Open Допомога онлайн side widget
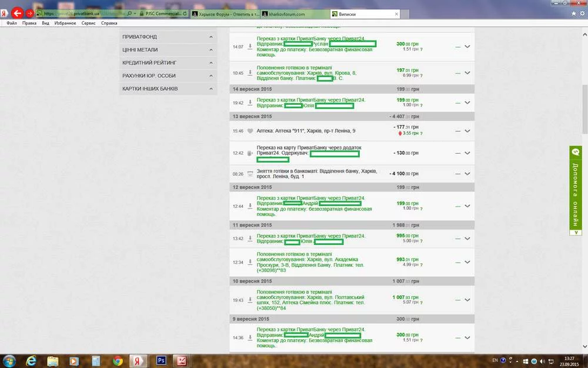 tap(576, 190)
